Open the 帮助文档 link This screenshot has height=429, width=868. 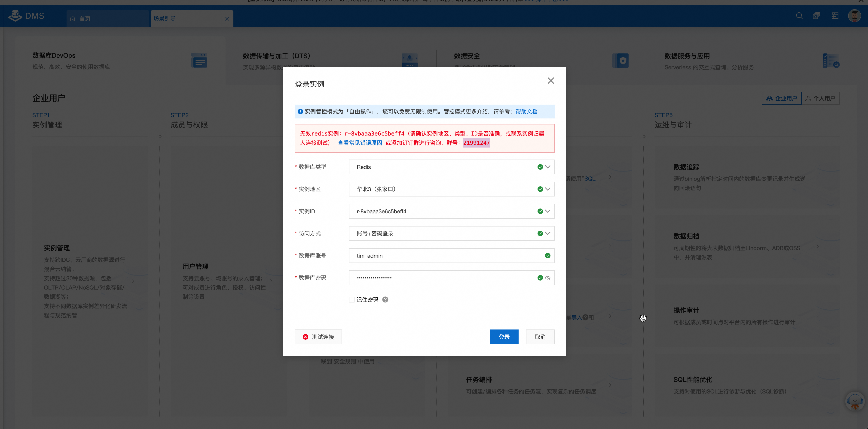pos(526,112)
